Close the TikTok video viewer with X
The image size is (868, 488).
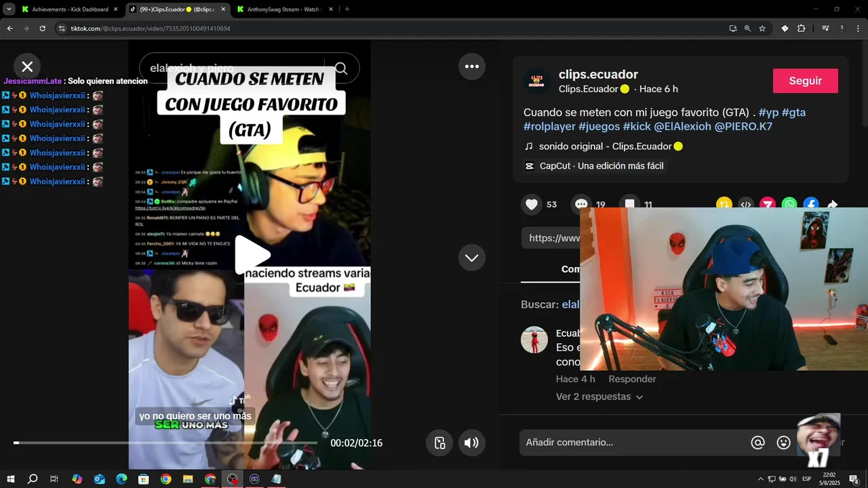coord(27,66)
